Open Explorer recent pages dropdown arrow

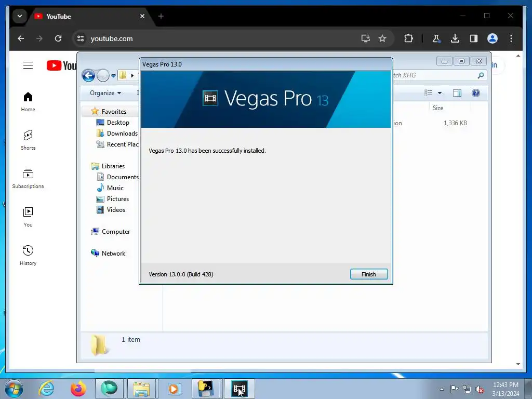click(x=113, y=76)
